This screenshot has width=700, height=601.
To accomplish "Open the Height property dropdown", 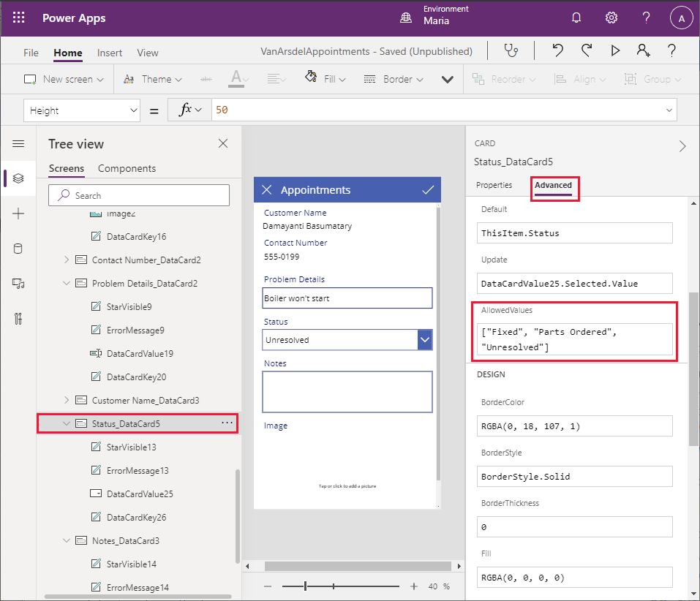I will [133, 110].
